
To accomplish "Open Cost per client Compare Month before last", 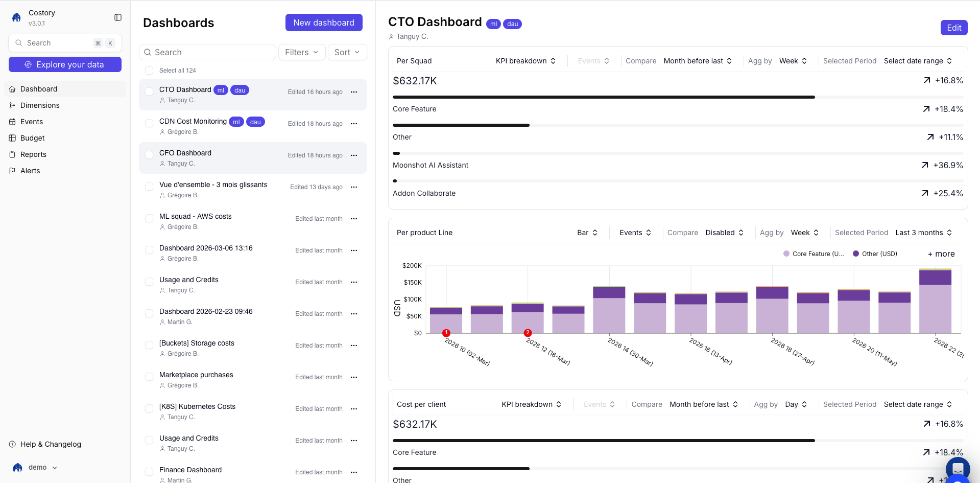I will point(704,404).
